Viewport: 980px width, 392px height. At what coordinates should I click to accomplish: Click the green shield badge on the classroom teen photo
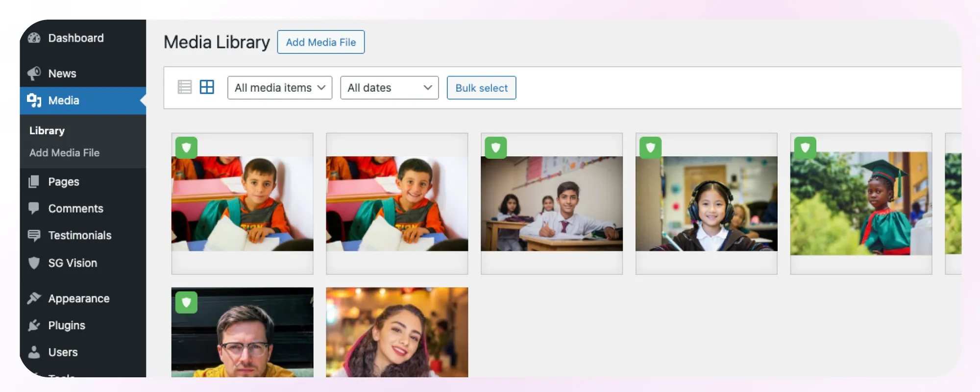pyautogui.click(x=496, y=147)
